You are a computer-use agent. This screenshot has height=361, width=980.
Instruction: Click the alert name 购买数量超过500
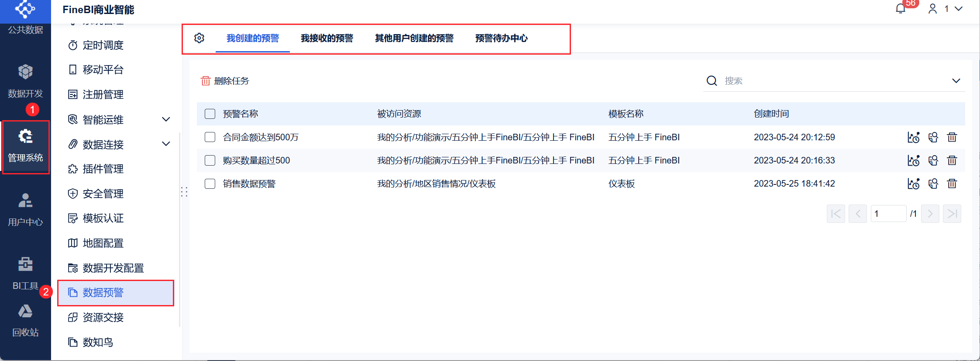[x=256, y=160]
